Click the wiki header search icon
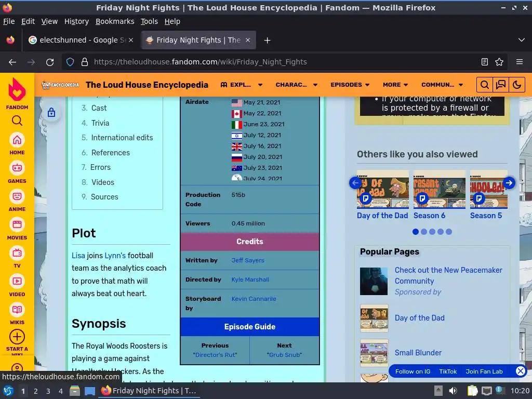Screen dimensions: 532x399 click(x=485, y=85)
